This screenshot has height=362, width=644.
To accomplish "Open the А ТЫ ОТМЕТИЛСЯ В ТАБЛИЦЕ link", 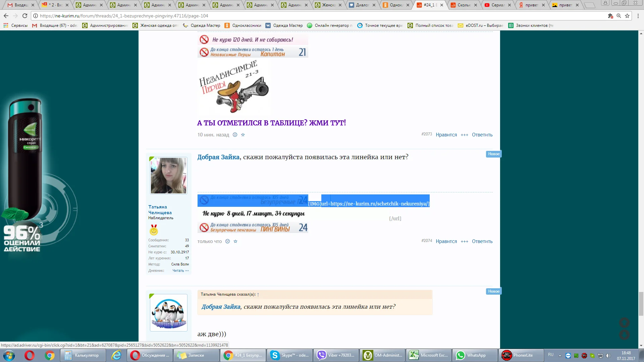I will point(271,123).
